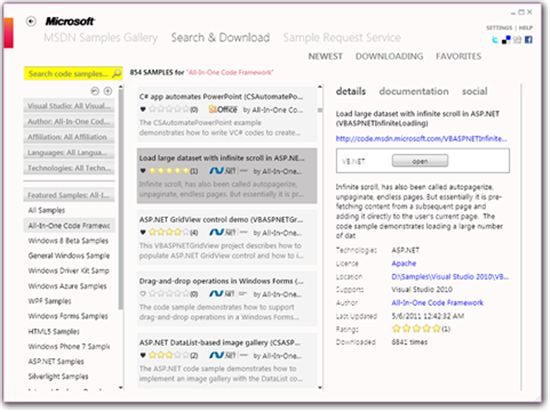The height and width of the screenshot is (412, 550).
Task: Open the Visual Studio version filter dropdown
Action: (x=69, y=106)
